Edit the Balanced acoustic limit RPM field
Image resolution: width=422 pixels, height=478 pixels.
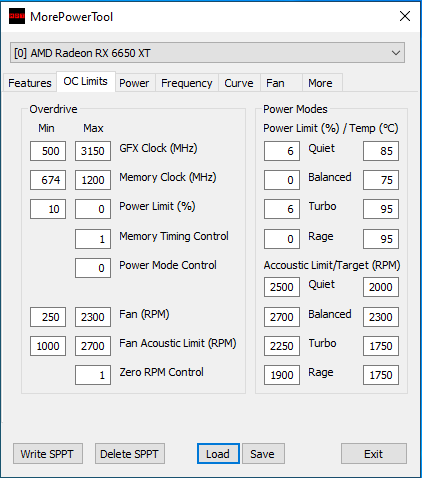pos(282,317)
